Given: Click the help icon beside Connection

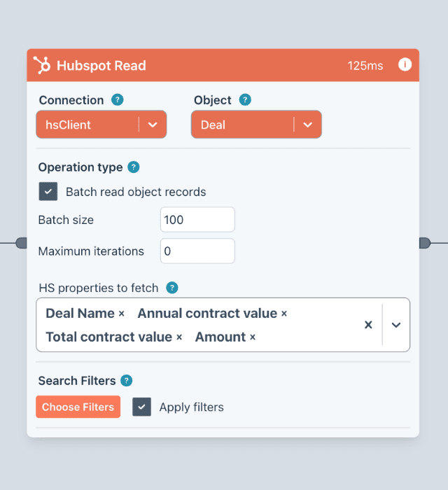Looking at the screenshot, I should point(118,99).
